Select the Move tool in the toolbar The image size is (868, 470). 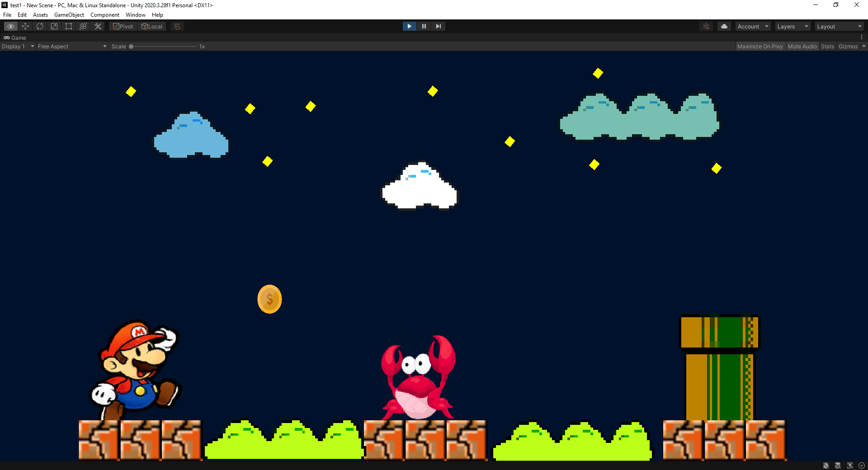pyautogui.click(x=25, y=26)
